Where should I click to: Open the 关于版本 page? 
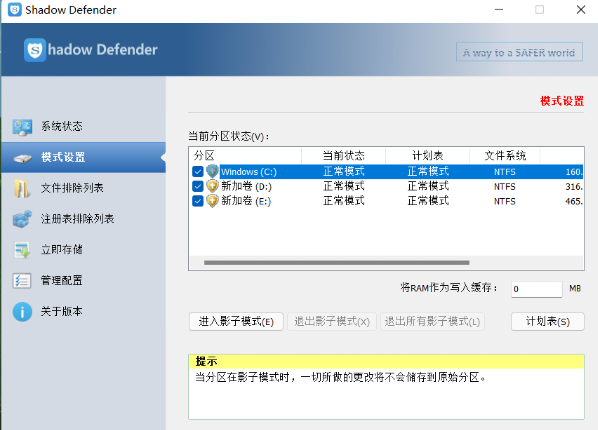[x=84, y=311]
